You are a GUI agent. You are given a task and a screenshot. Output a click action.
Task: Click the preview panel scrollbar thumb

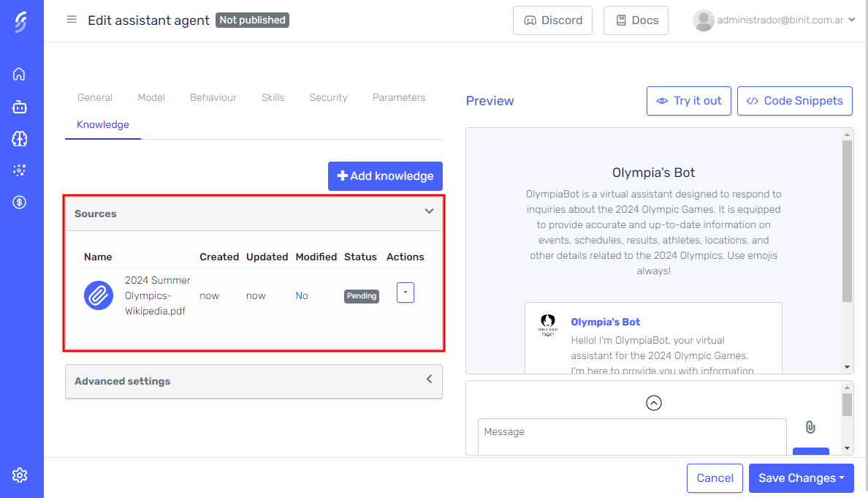[x=847, y=220]
